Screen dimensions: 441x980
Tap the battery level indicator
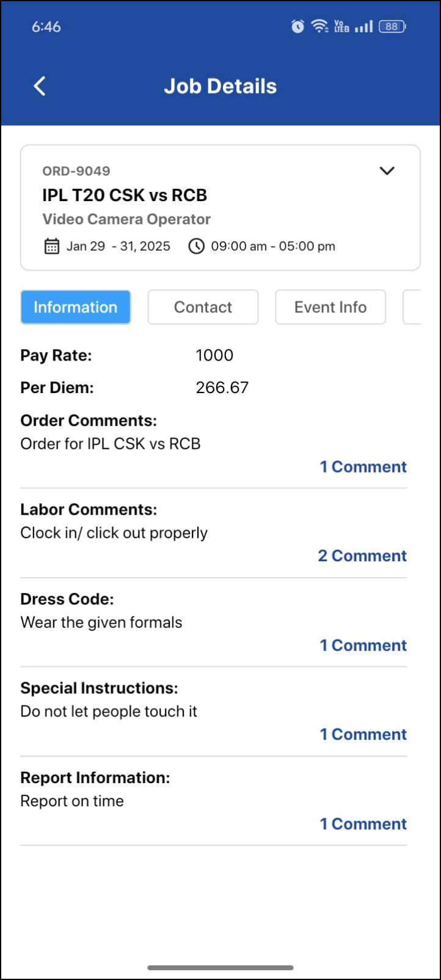pos(392,26)
